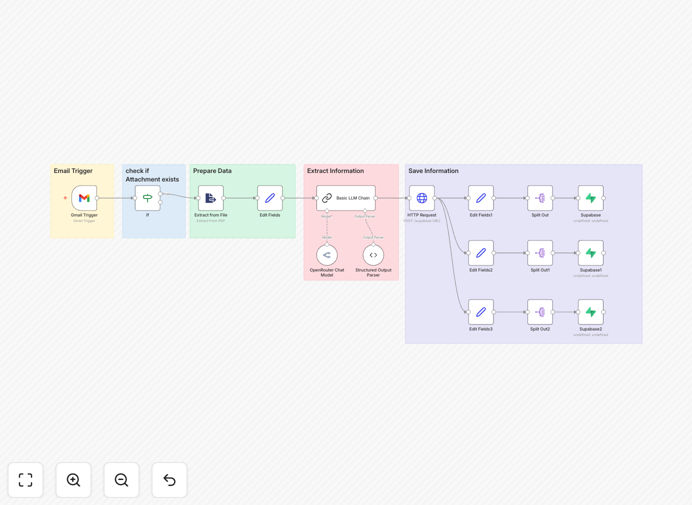Click the Edit Fields3 node
Image resolution: width=692 pixels, height=505 pixels.
pyautogui.click(x=481, y=312)
